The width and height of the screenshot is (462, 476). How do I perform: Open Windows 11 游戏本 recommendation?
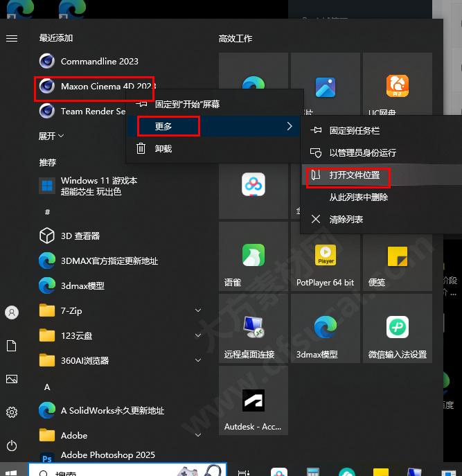pyautogui.click(x=88, y=186)
